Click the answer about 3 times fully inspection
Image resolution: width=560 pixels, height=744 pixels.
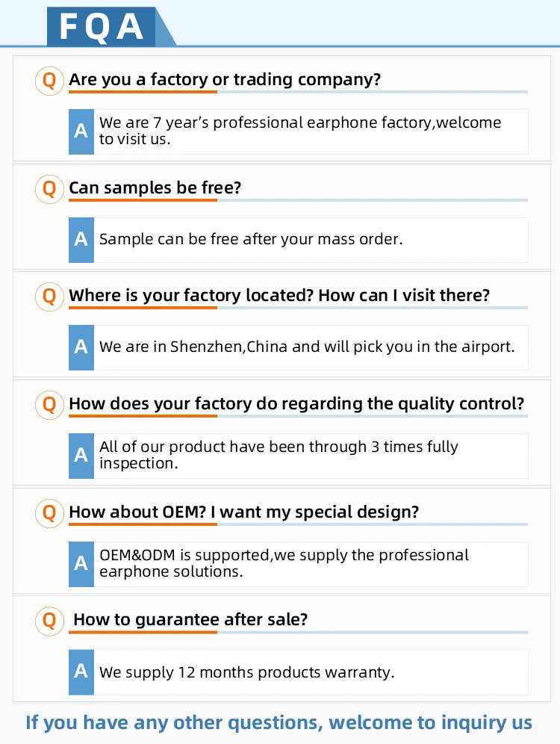(279, 455)
